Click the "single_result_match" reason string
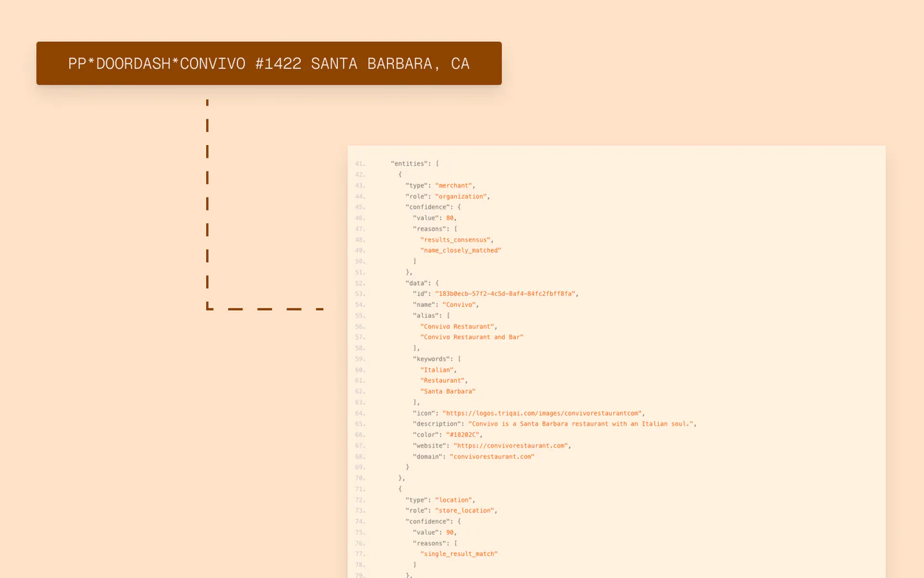Image resolution: width=924 pixels, height=578 pixels. 459,554
